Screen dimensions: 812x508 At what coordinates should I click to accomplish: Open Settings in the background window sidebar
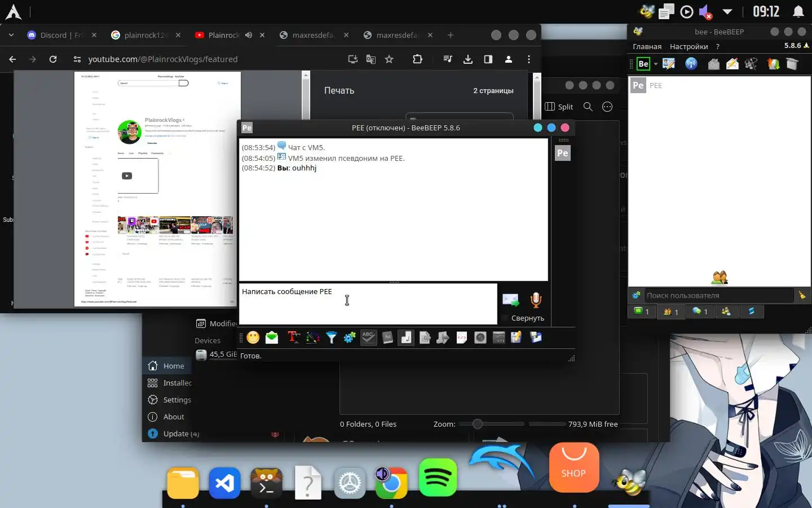(x=170, y=400)
